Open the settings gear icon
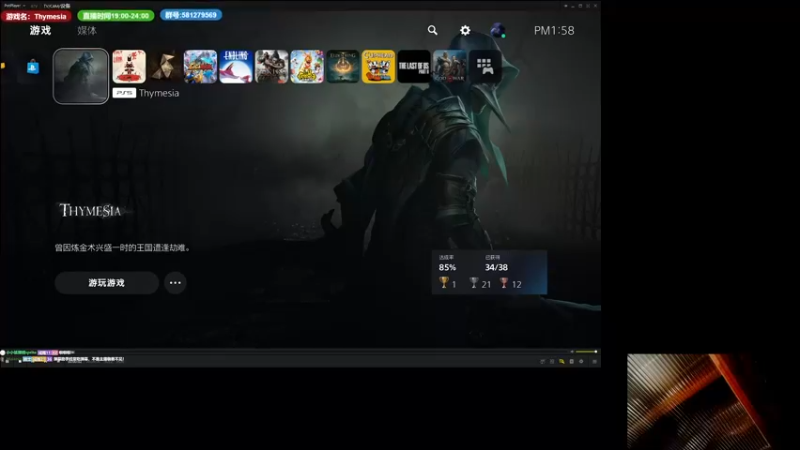800x450 pixels. click(465, 31)
